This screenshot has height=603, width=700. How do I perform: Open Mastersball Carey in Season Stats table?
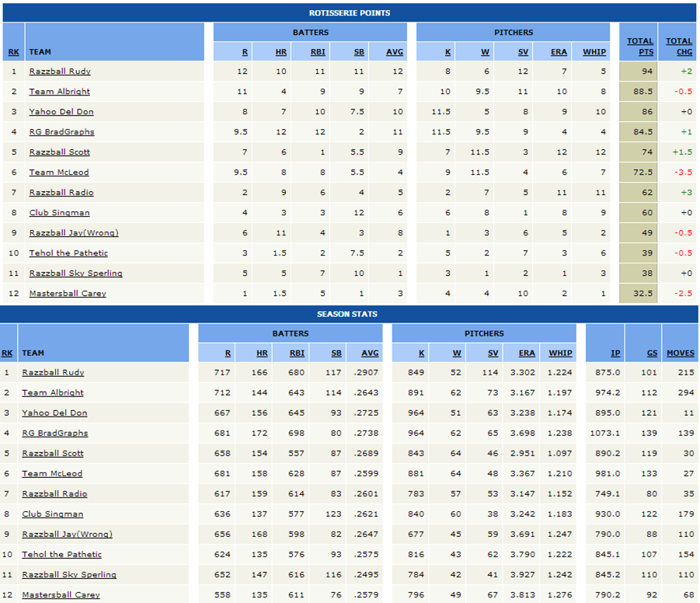(x=61, y=595)
